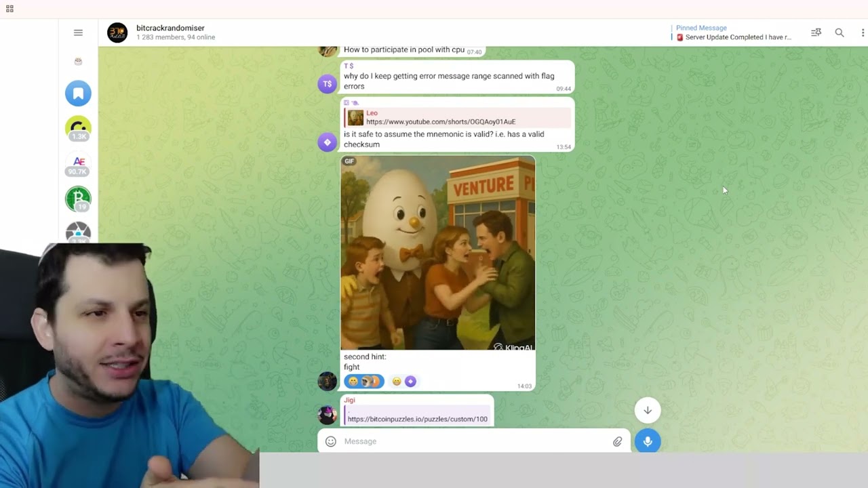Open the hamburger main menu
Screen dimensions: 868x488
(78, 33)
